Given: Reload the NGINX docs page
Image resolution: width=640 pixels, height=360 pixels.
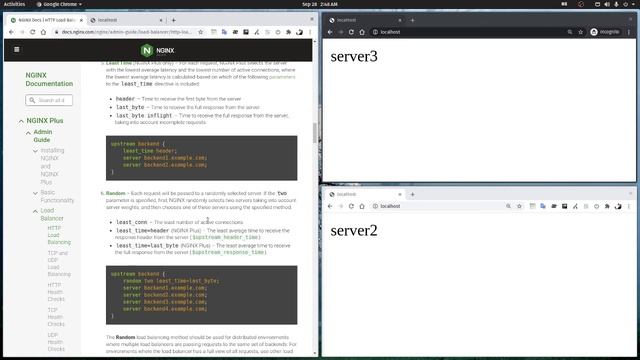Looking at the screenshot, I should point(33,32).
